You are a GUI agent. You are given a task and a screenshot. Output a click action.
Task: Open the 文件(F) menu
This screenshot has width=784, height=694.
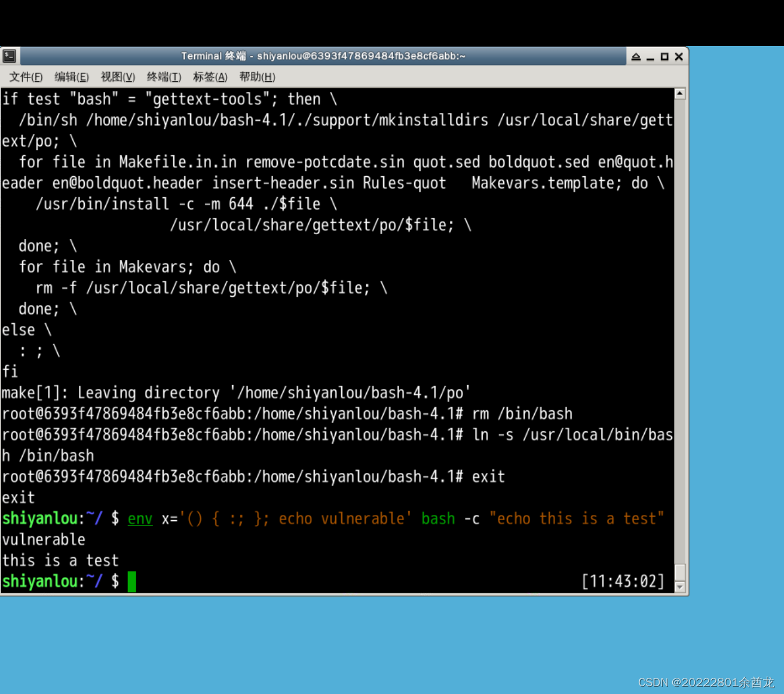tap(26, 77)
